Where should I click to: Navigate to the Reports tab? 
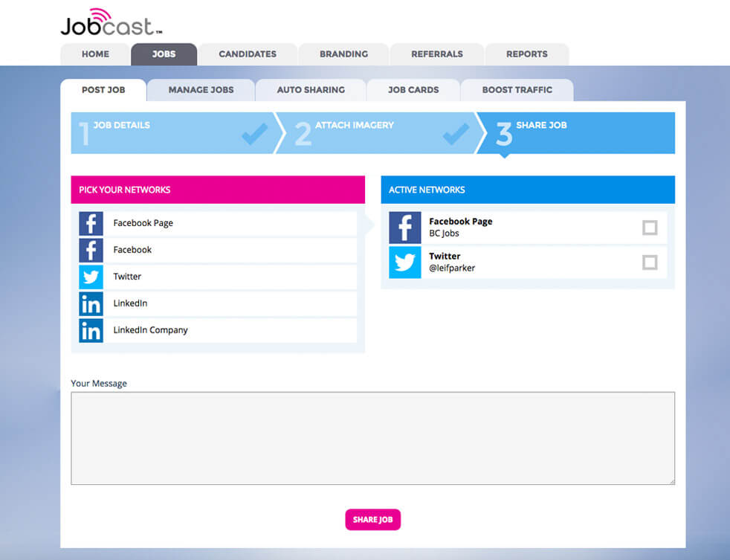tap(526, 54)
